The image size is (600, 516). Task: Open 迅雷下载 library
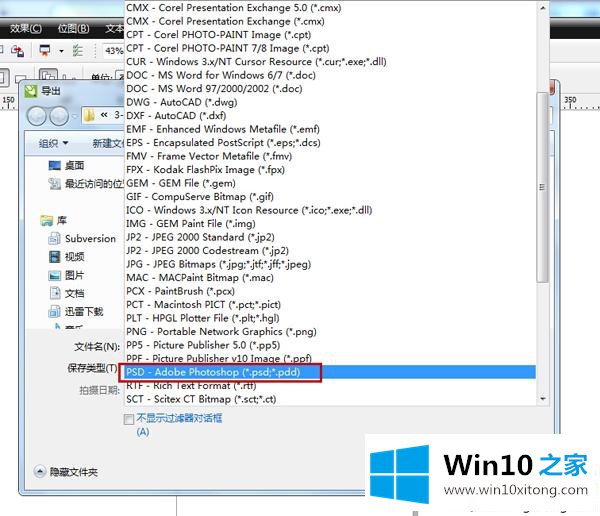point(75,312)
